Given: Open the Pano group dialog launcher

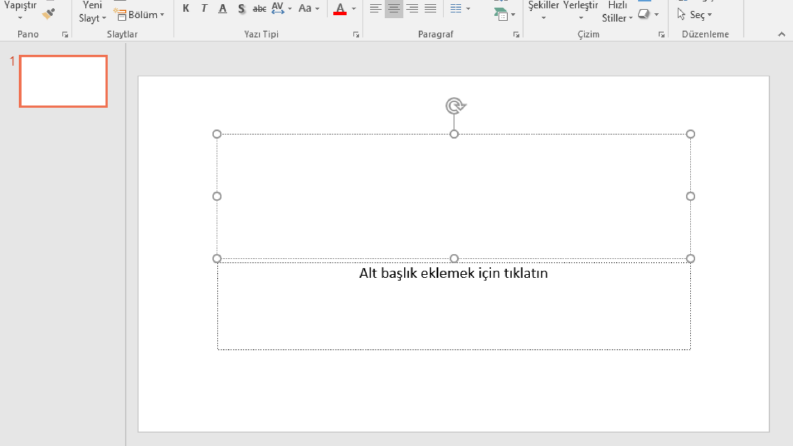Looking at the screenshot, I should click(x=65, y=34).
